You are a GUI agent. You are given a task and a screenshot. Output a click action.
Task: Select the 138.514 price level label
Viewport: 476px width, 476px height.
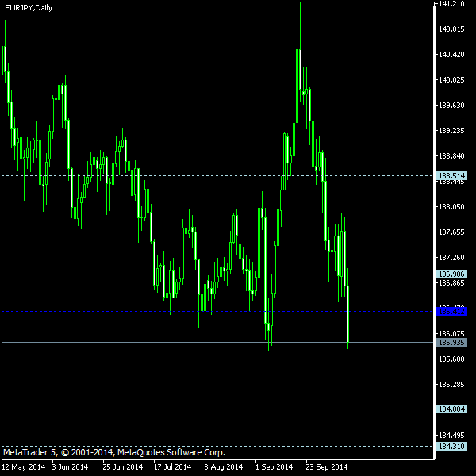[451, 176]
